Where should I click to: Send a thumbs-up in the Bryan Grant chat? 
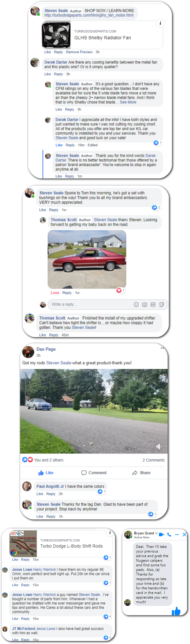point(176,611)
